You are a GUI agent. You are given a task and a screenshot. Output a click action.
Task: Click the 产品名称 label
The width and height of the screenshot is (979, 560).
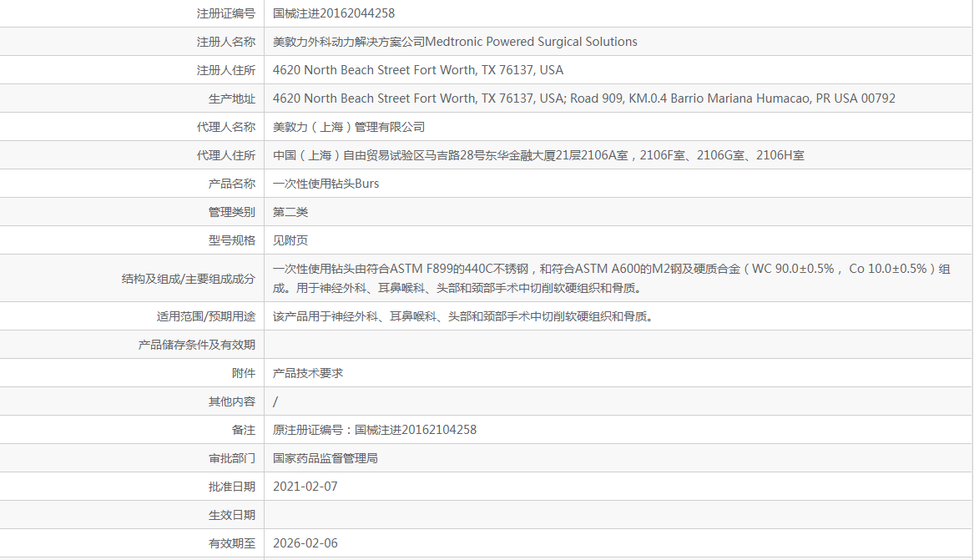pos(232,184)
